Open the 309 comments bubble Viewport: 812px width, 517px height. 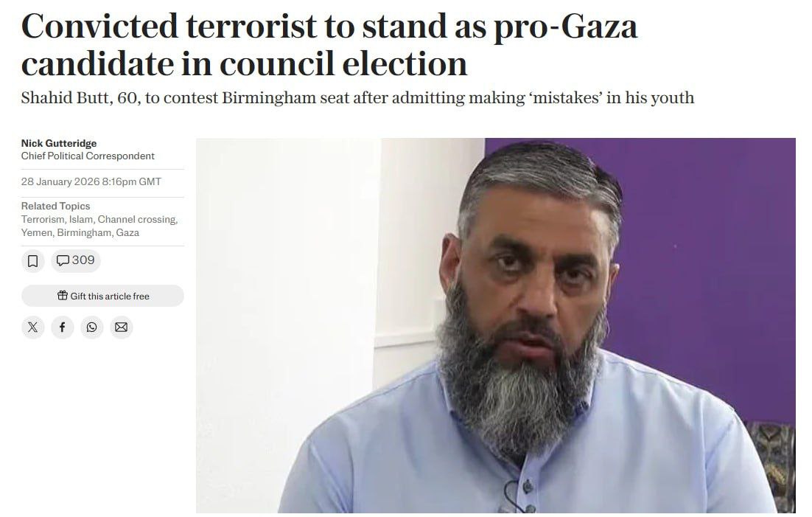[76, 260]
